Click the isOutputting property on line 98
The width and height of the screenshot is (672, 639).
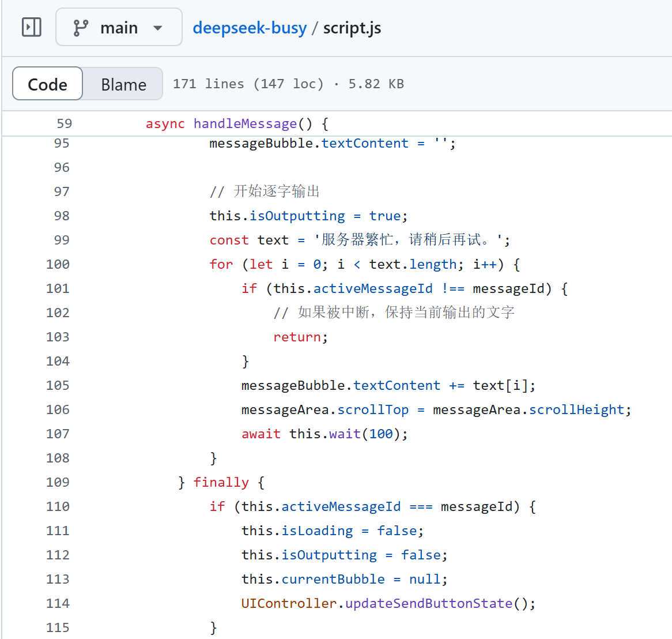pyautogui.click(x=297, y=216)
